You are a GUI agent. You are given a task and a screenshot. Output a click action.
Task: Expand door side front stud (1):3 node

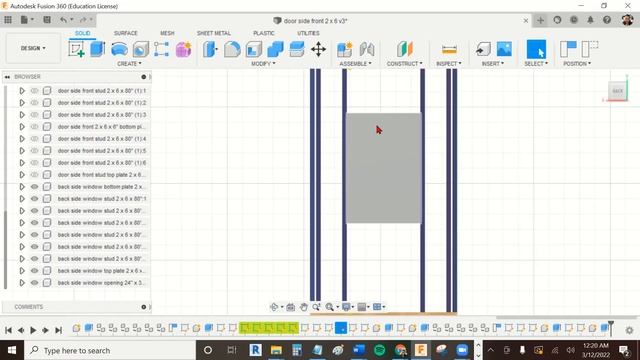point(22,115)
